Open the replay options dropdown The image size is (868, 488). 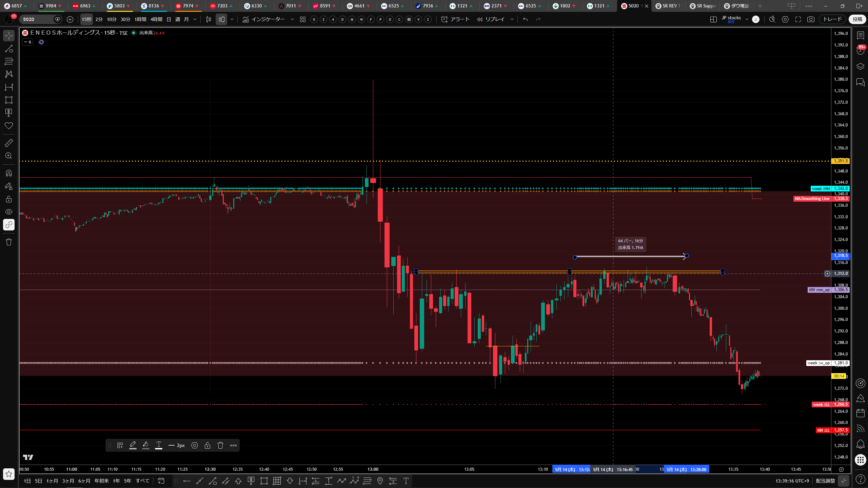click(512, 19)
